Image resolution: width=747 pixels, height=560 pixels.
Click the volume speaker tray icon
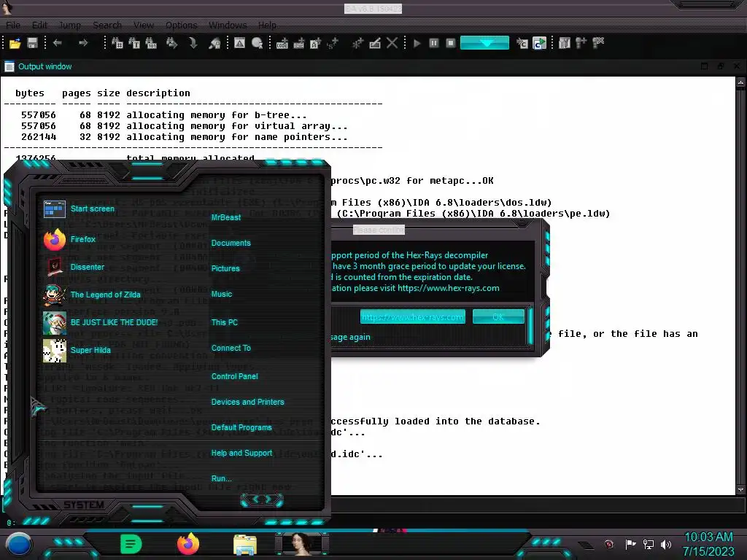point(665,544)
